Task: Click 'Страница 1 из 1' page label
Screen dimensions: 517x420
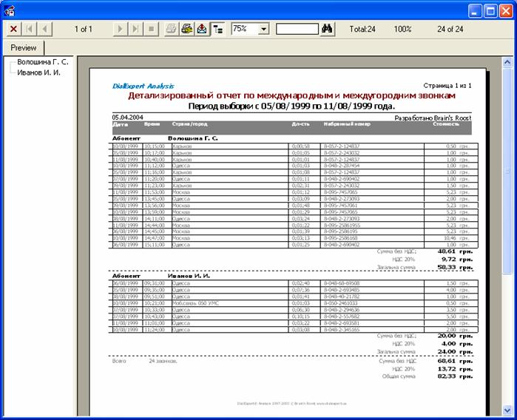Action: [x=447, y=86]
